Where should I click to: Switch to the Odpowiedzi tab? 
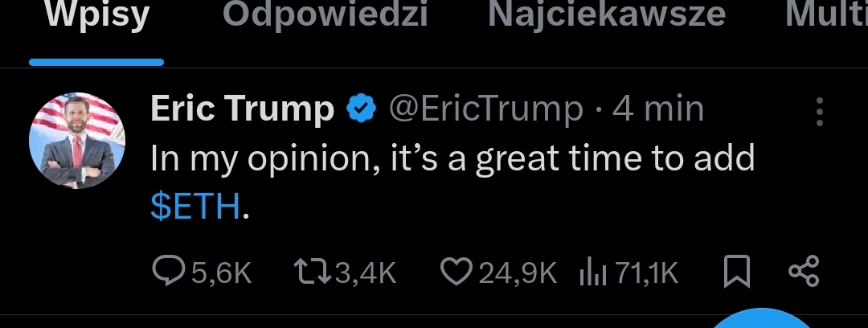pyautogui.click(x=325, y=14)
